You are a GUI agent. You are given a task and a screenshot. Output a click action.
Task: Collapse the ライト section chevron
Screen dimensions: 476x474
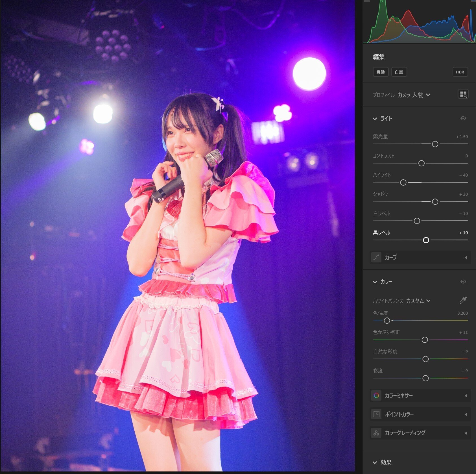pos(375,119)
